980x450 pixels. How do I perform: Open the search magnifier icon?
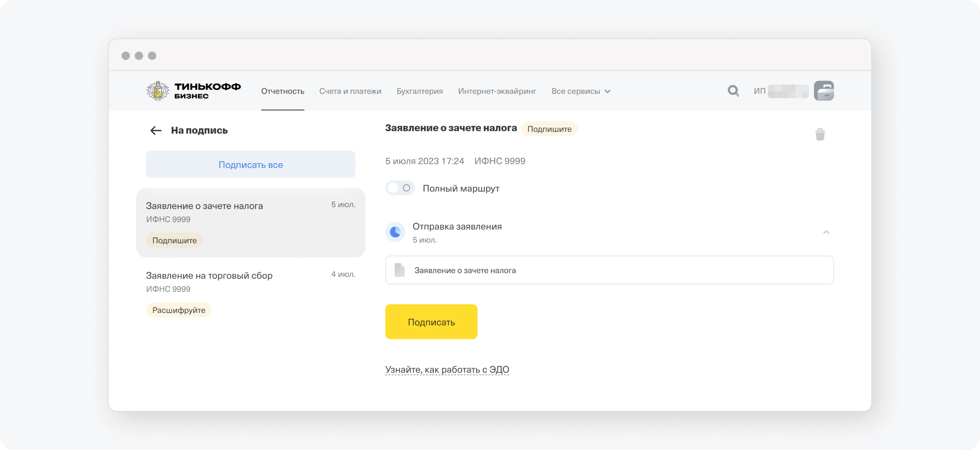point(733,91)
